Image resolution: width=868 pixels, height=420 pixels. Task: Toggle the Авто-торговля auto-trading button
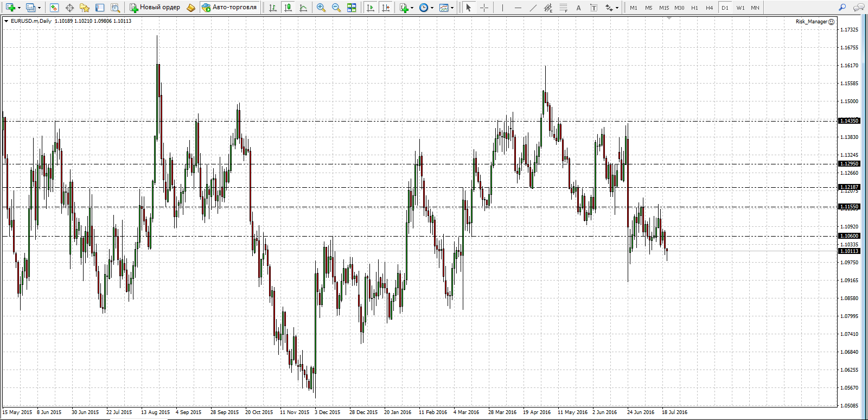[229, 8]
